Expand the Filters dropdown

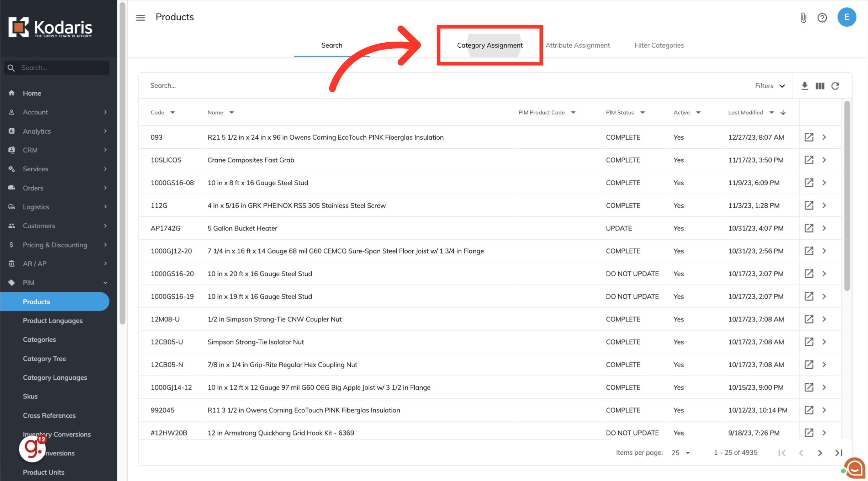tap(770, 86)
